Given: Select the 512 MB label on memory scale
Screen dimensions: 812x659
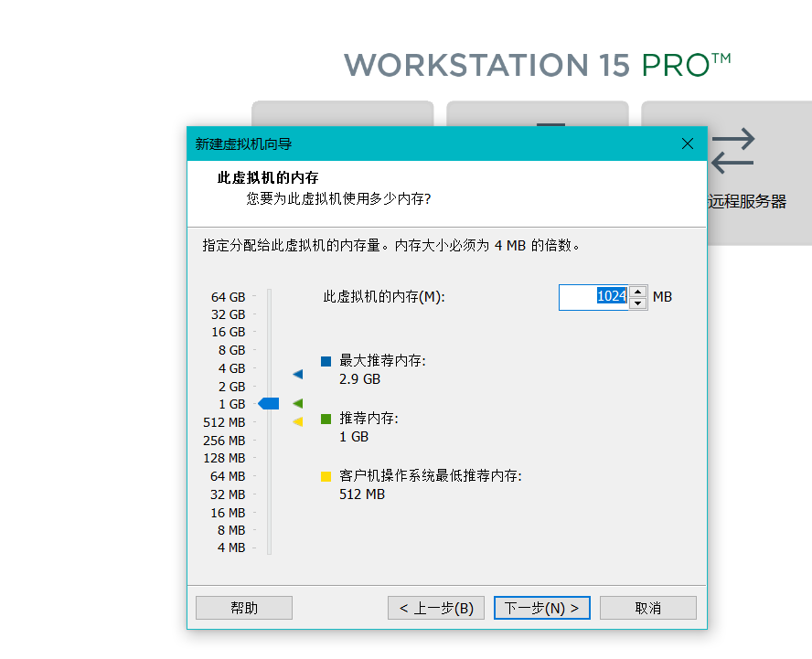Looking at the screenshot, I should point(224,422).
